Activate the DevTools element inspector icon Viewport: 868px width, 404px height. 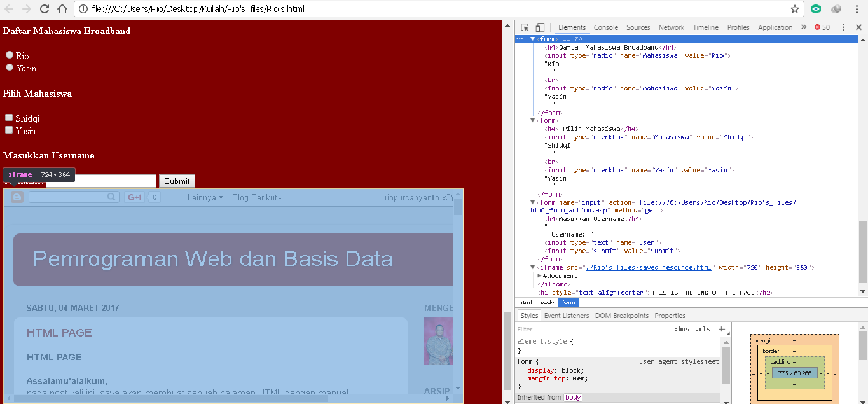click(525, 27)
